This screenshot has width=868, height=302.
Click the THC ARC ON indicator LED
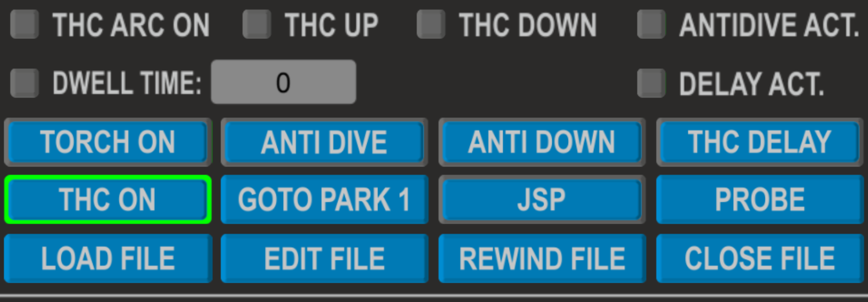pyautogui.click(x=25, y=25)
